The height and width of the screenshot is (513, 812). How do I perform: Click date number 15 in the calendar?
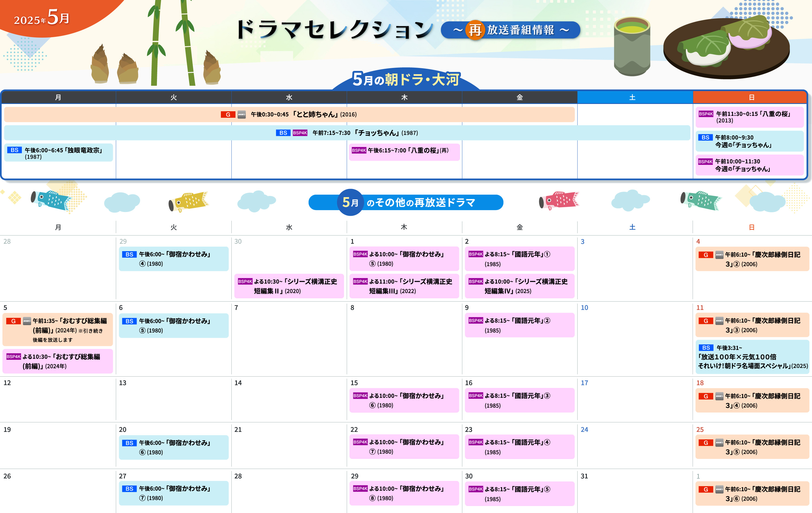pyautogui.click(x=354, y=383)
